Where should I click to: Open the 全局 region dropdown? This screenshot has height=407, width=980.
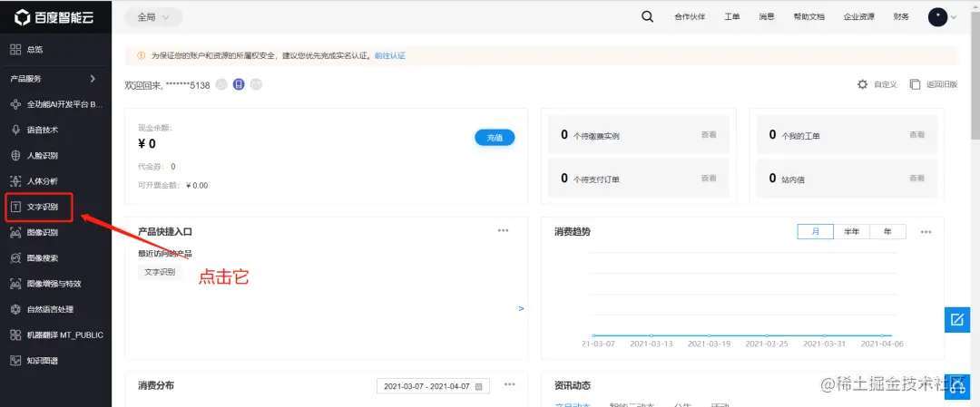(153, 17)
